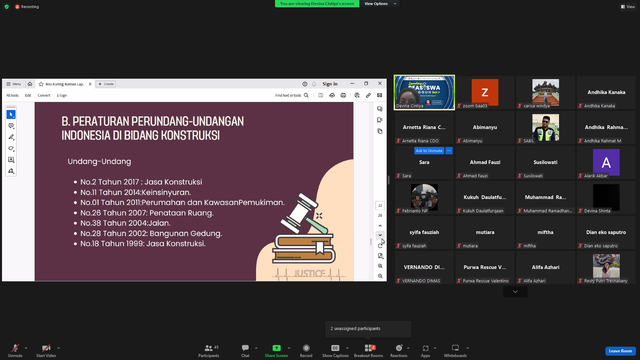Open the Chat panel
Viewport: 640px width, 360px height.
[x=245, y=350]
